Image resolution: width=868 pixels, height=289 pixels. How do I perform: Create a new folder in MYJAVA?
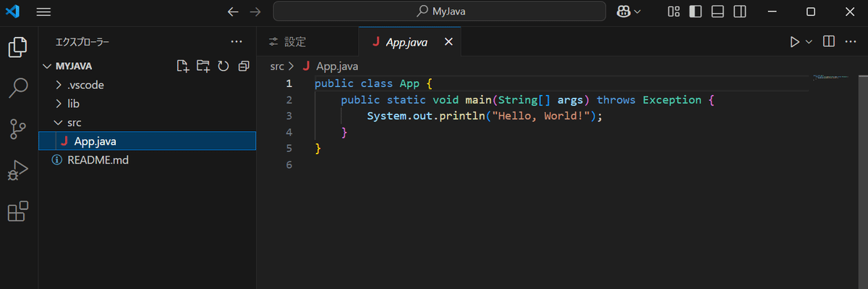(203, 66)
